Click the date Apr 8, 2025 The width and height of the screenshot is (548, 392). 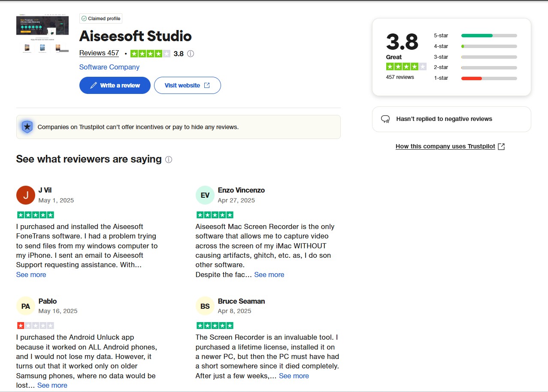coord(235,311)
